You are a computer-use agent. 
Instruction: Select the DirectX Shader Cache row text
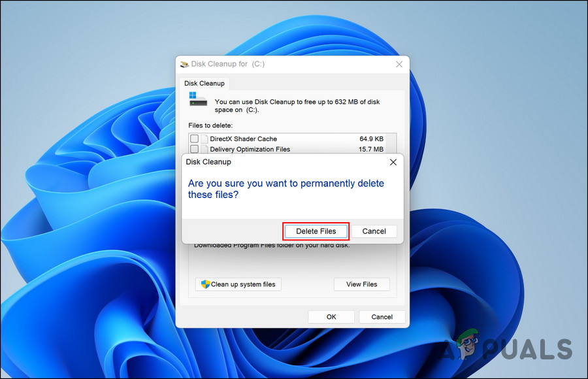[244, 139]
